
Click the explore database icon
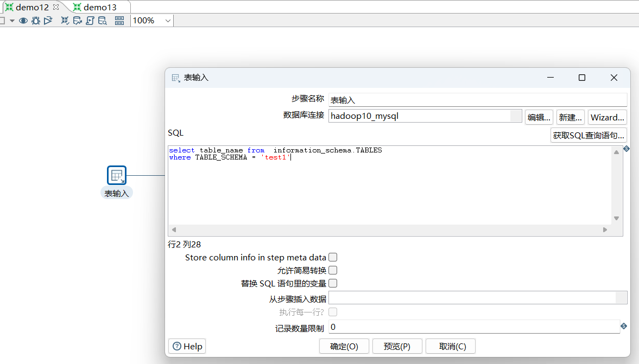pos(102,21)
